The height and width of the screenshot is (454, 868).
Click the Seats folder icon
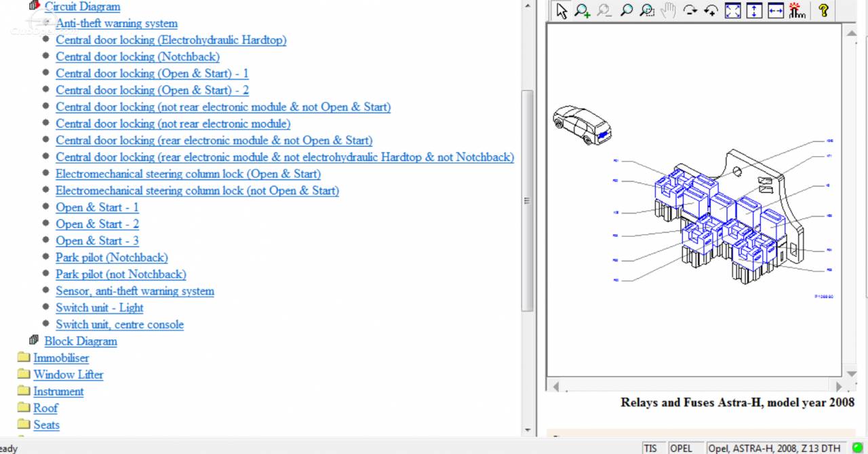point(24,424)
